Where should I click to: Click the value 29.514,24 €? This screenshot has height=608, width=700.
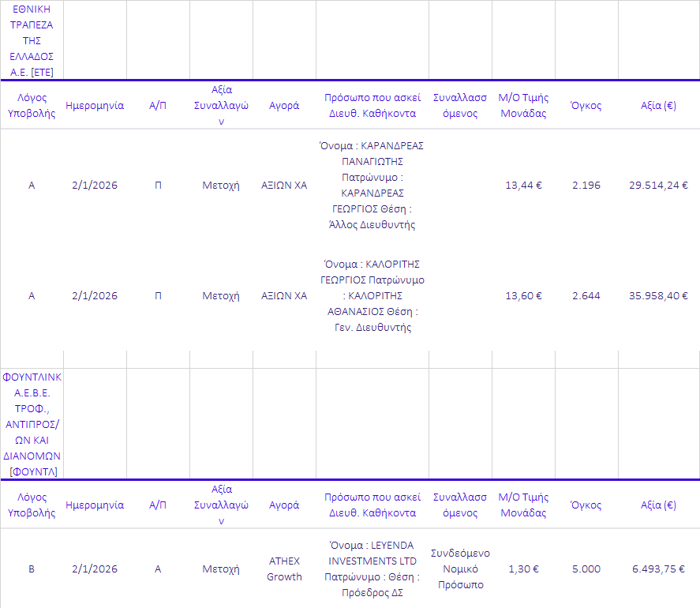[658, 185]
